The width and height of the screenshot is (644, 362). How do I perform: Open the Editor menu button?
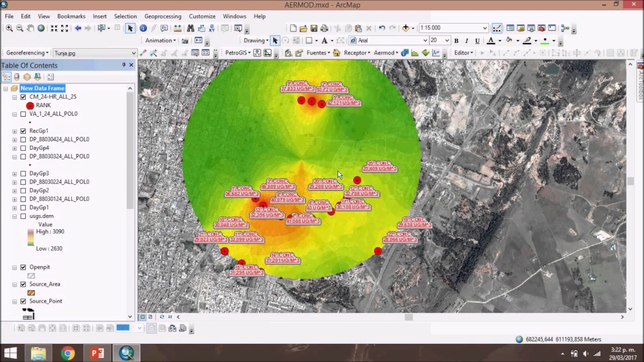coord(464,53)
